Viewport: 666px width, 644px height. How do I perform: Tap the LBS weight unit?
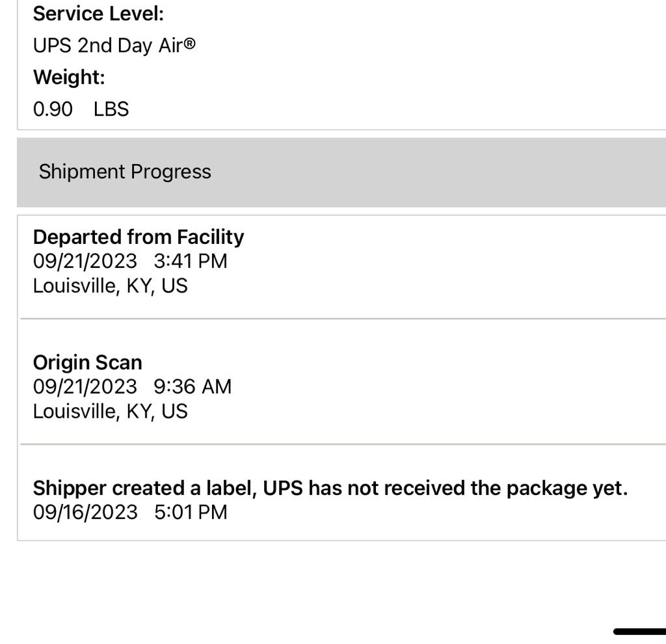111,109
